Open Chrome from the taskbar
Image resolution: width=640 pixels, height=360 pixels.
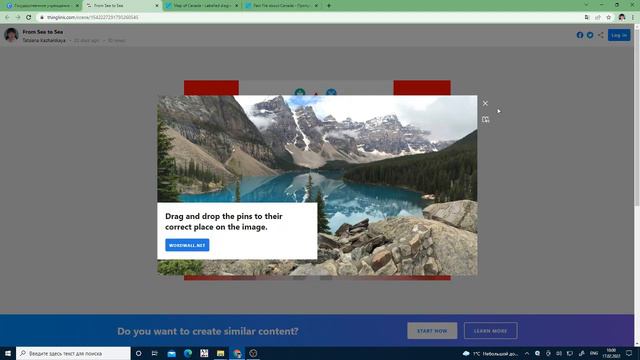click(x=237, y=353)
